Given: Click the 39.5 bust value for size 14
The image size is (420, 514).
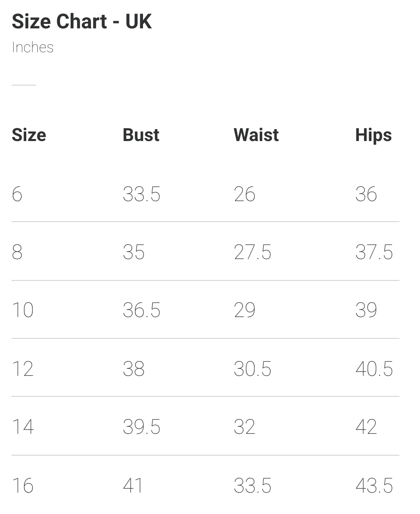Looking at the screenshot, I should [141, 427].
